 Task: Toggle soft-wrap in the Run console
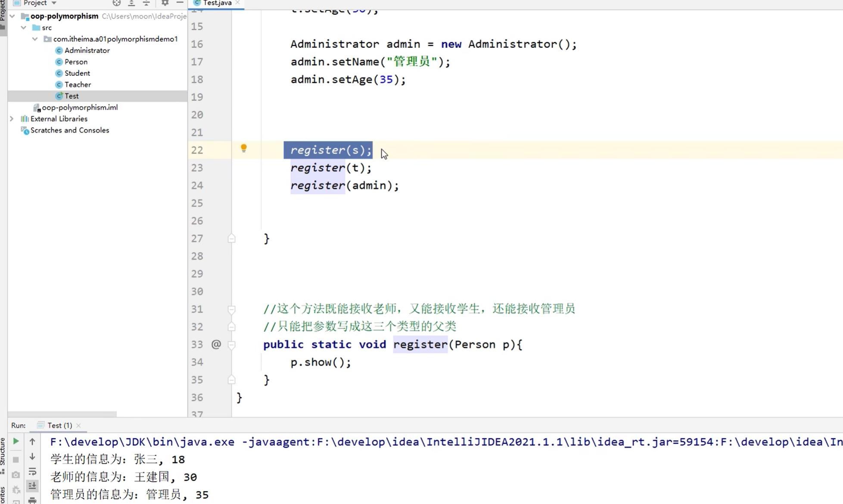(32, 472)
